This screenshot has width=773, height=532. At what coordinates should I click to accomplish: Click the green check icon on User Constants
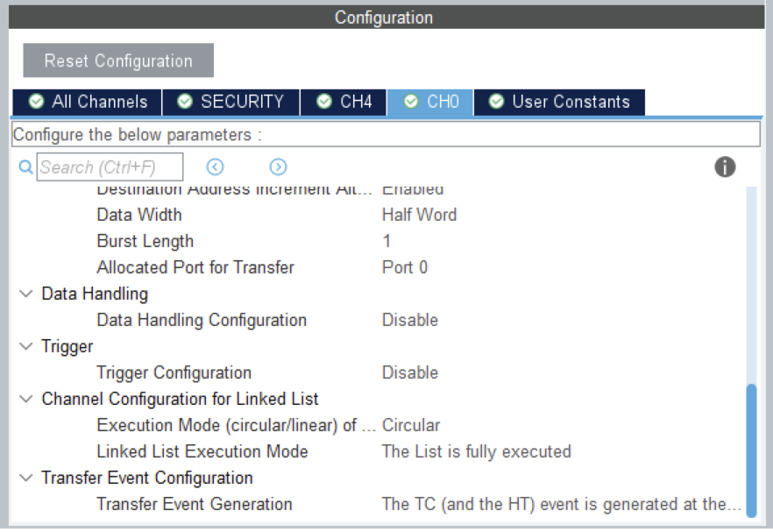click(496, 102)
